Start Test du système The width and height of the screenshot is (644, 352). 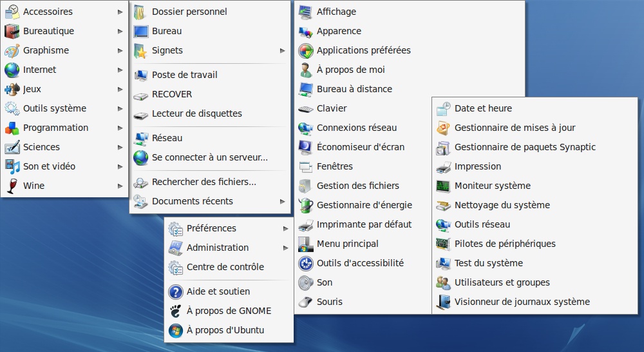tap(535, 263)
